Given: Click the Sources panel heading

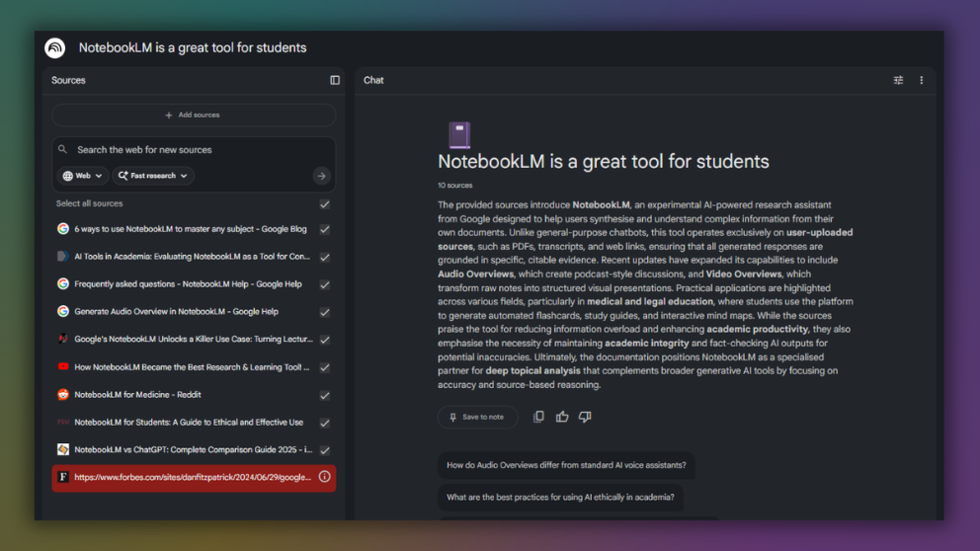Looking at the screenshot, I should click(x=68, y=80).
